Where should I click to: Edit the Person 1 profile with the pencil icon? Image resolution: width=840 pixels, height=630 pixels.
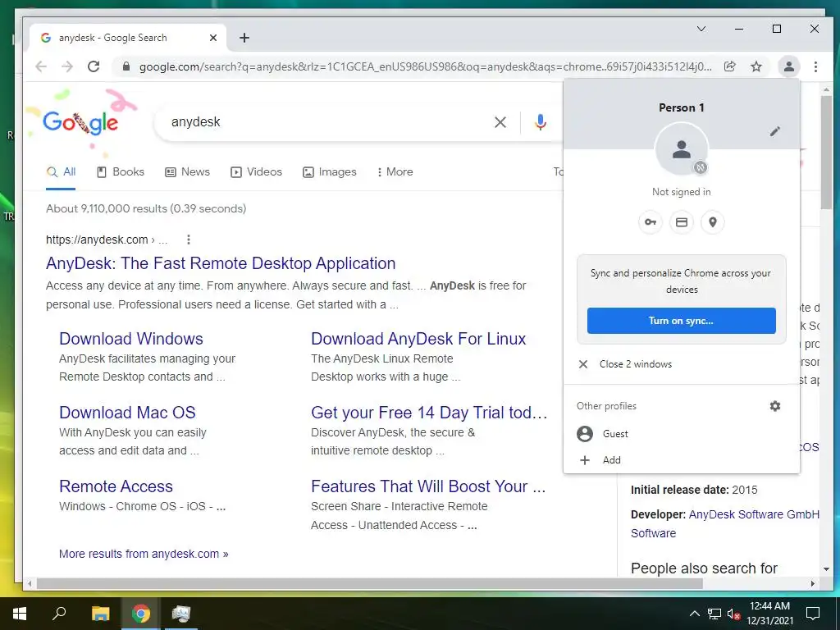pos(774,131)
